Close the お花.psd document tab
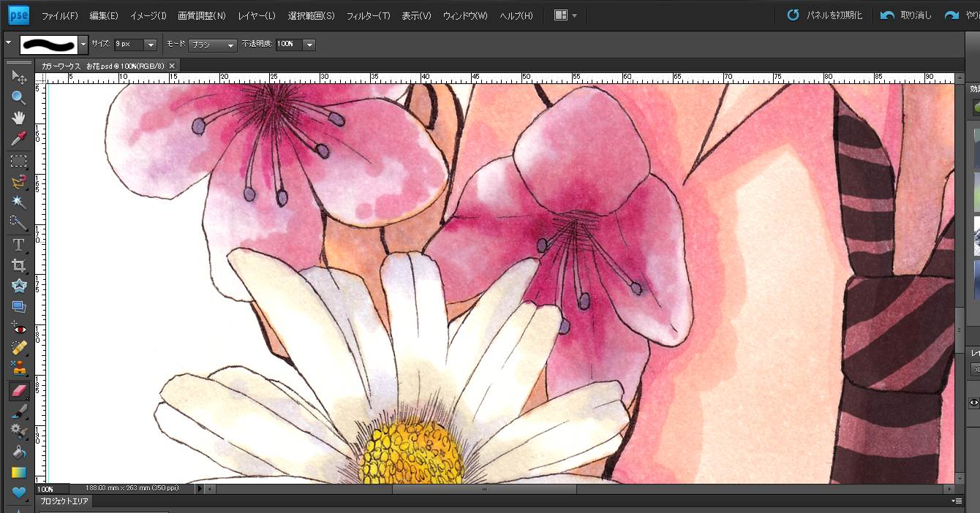 173,66
